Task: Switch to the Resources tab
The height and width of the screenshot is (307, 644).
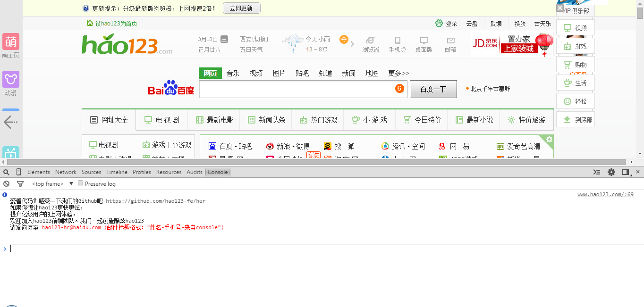Action: tap(169, 172)
